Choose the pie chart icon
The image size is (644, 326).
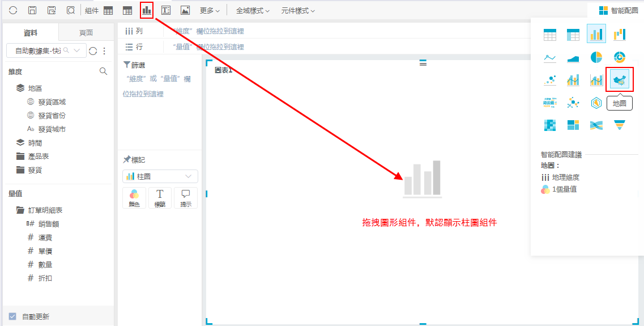click(x=596, y=57)
